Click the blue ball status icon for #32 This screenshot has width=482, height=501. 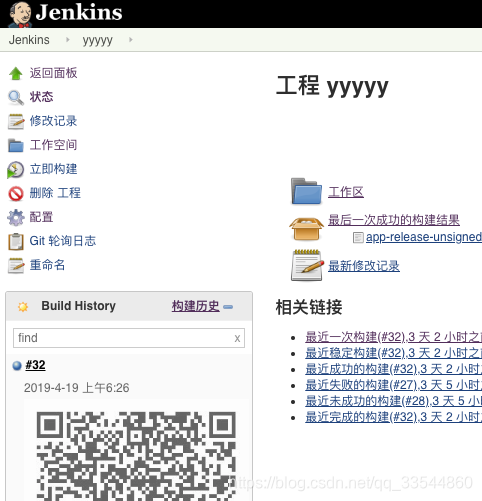[17, 366]
